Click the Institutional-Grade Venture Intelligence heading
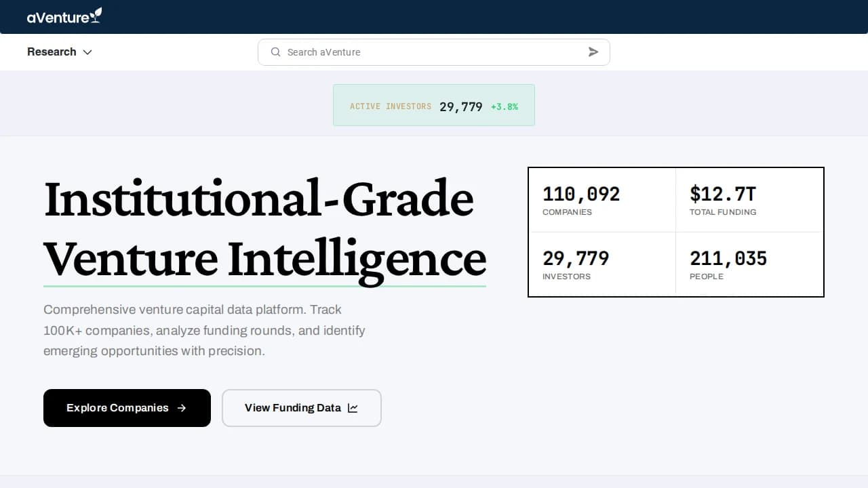The image size is (868, 488). [264, 227]
